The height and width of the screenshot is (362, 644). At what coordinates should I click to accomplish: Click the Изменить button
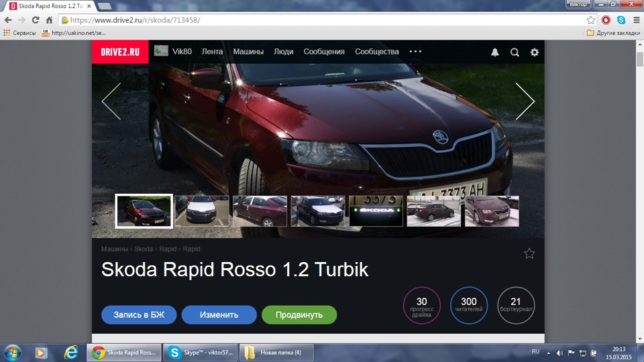(x=219, y=315)
